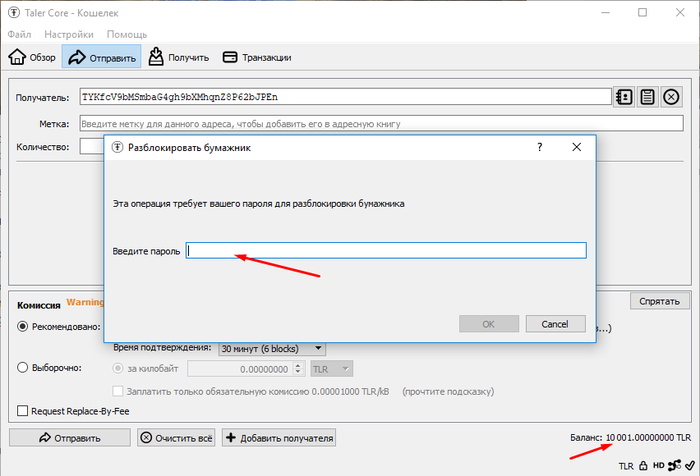Click the sync checkmark status icon

[x=687, y=465]
